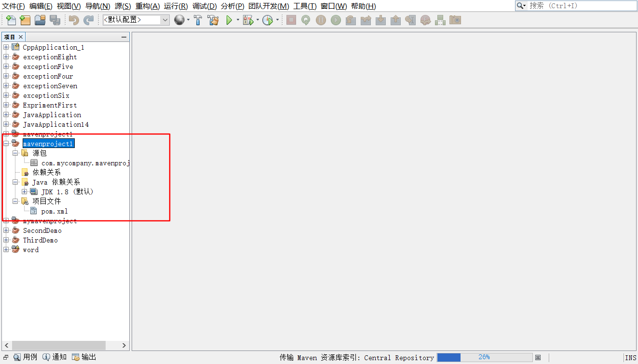Select the SecondDemo project

coord(42,230)
